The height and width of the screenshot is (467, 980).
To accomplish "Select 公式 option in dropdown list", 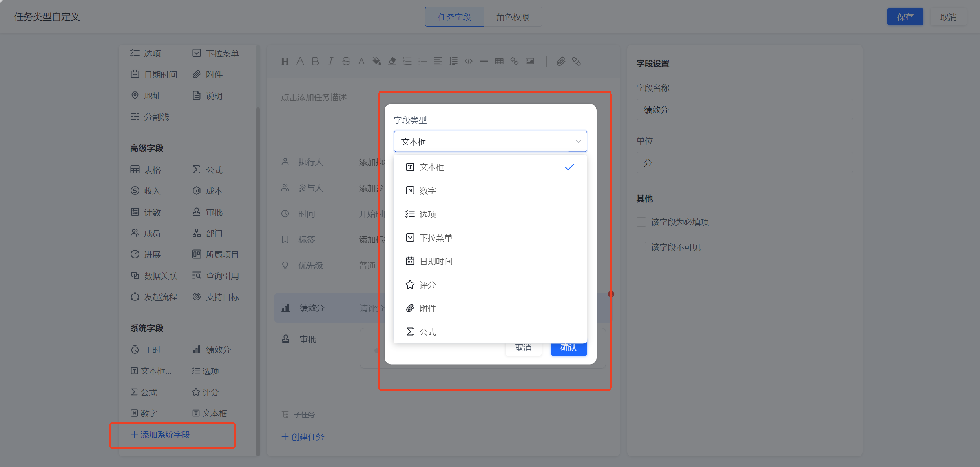I will (490, 332).
